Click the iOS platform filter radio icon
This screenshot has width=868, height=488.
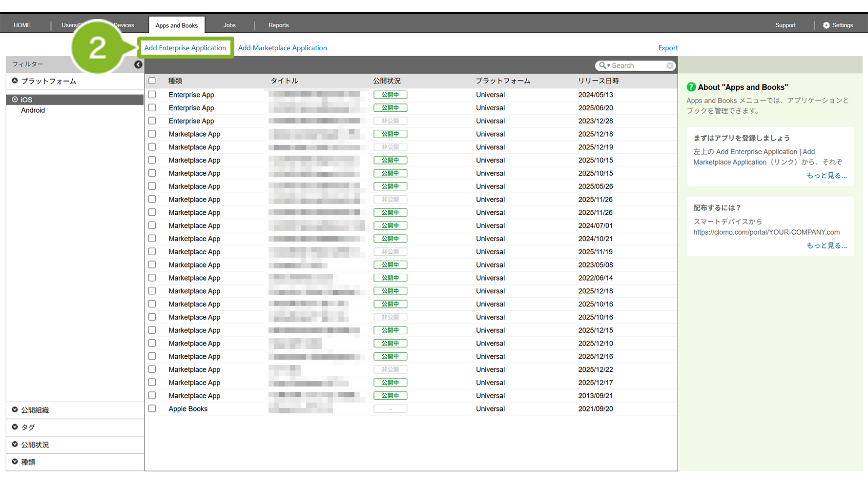coord(15,100)
